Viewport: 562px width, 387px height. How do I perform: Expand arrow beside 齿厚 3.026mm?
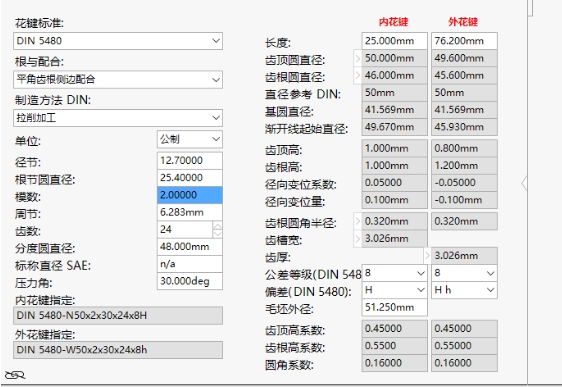pos(427,256)
